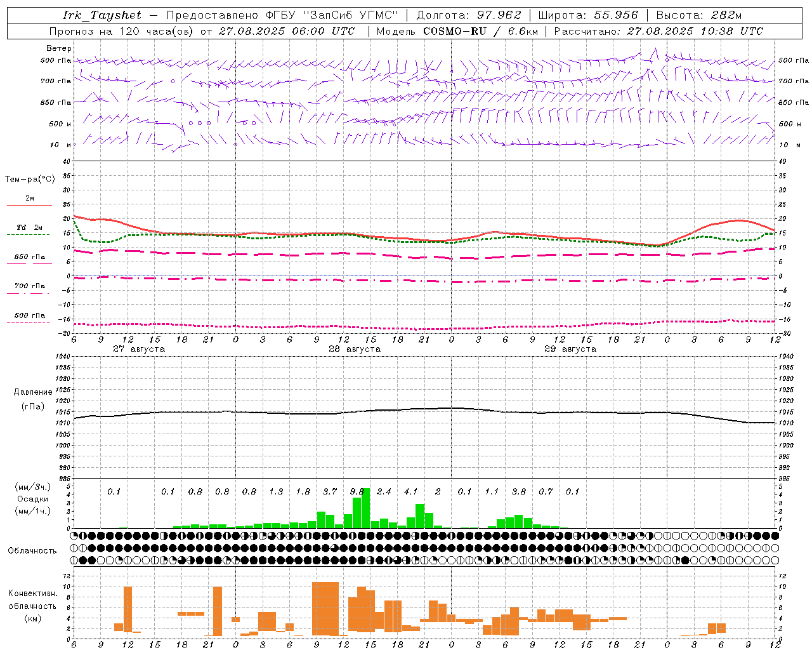Click the 1040 pressure axis tick on left
The image size is (812, 650).
(x=63, y=356)
